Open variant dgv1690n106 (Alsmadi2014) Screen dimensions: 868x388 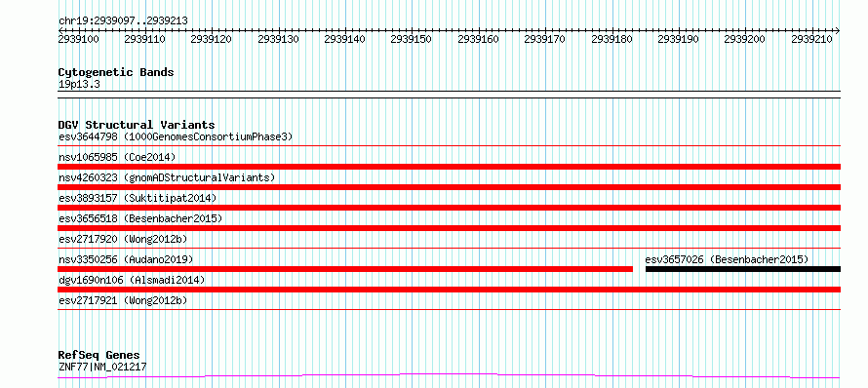click(132, 280)
